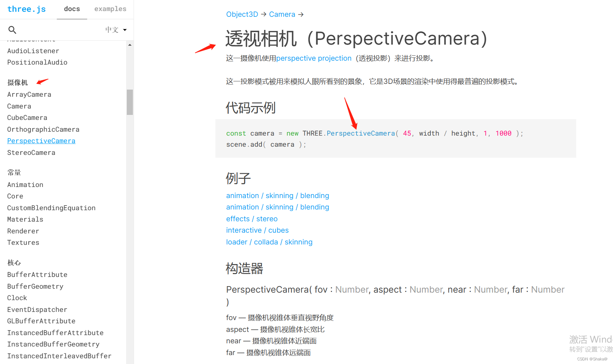The image size is (613, 364).
Task: Click the 透视相机 (PerspectiveCamera) title
Action: point(356,39)
